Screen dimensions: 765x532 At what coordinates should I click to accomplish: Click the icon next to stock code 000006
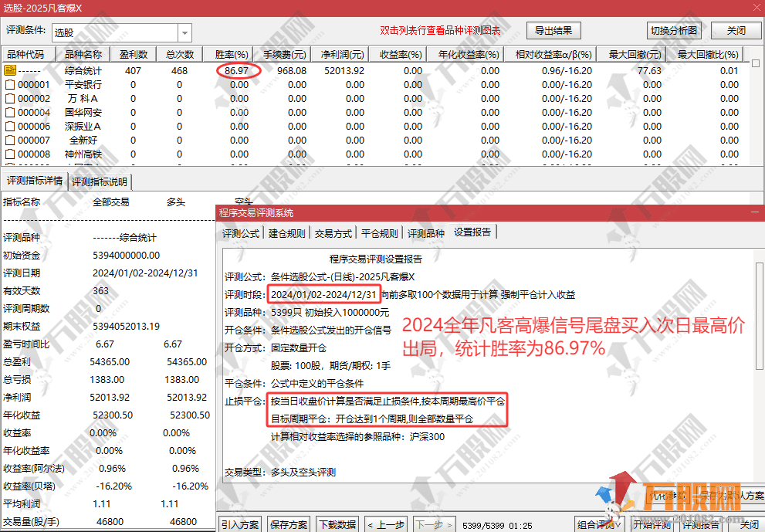[x=10, y=126]
